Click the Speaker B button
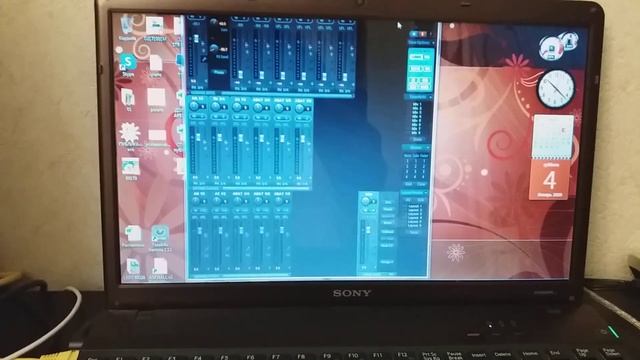The image size is (640, 360). pyautogui.click(x=388, y=216)
